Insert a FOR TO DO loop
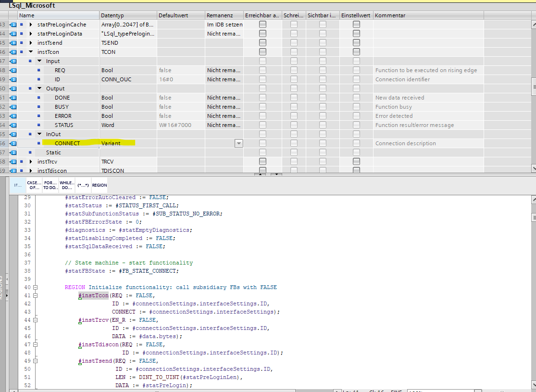This screenshot has height=392, width=536. (50, 185)
